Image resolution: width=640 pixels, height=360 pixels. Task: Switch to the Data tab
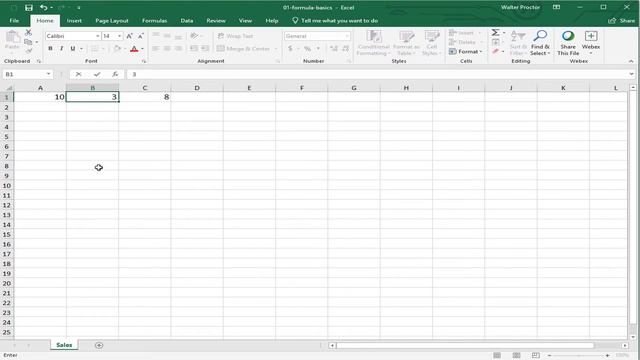click(x=187, y=20)
